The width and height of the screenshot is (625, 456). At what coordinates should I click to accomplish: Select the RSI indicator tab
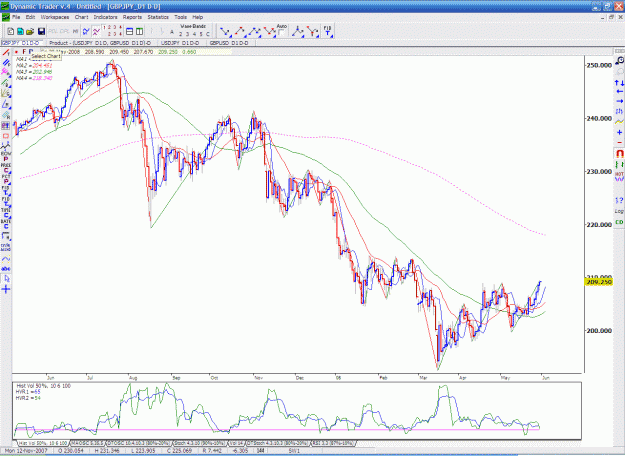(x=333, y=443)
